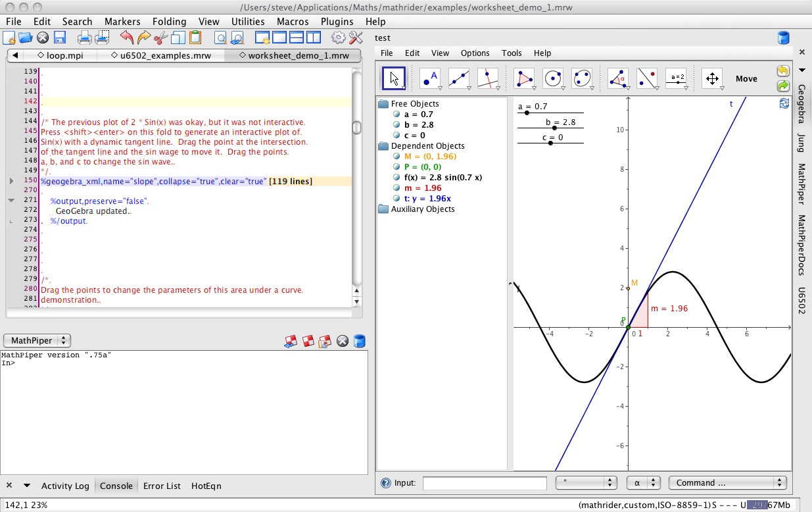Select the GeoGebra New Point tool
The width and height of the screenshot is (812, 512).
coord(430,78)
